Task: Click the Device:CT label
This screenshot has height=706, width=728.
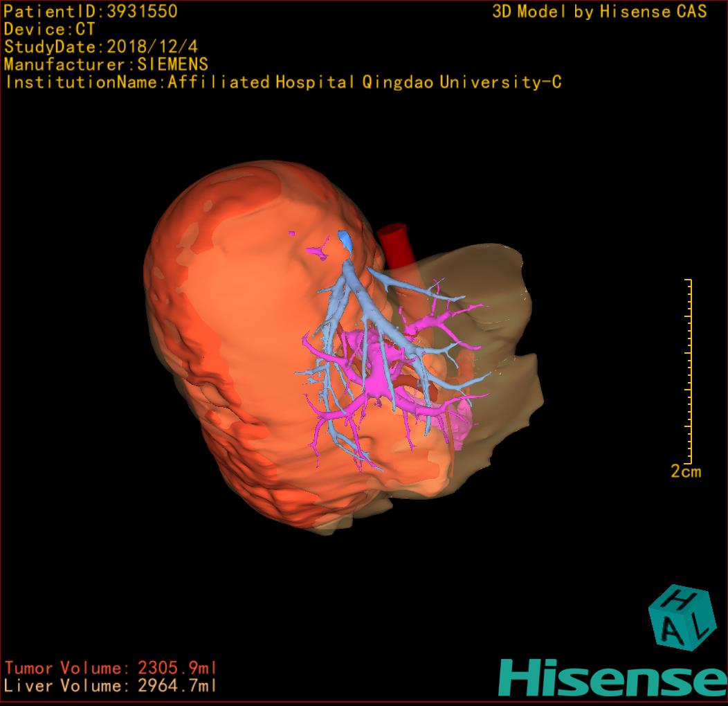Action: pyautogui.click(x=49, y=29)
